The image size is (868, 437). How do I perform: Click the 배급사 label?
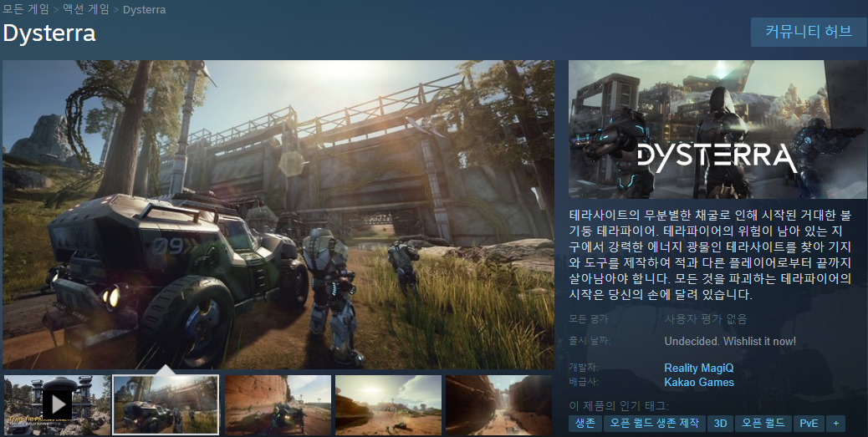[x=584, y=382]
